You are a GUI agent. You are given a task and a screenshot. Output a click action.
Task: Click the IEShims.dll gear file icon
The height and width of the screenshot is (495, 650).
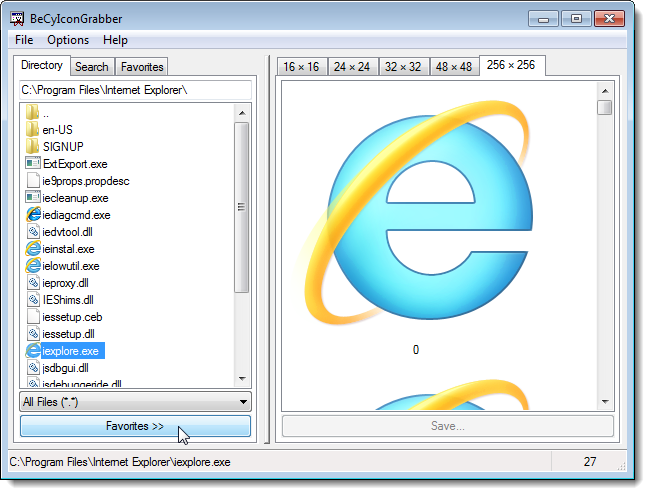pos(33,300)
